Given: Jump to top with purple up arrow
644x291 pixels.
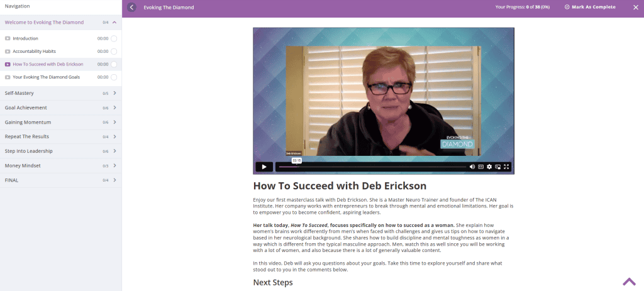Looking at the screenshot, I should pos(629,282).
